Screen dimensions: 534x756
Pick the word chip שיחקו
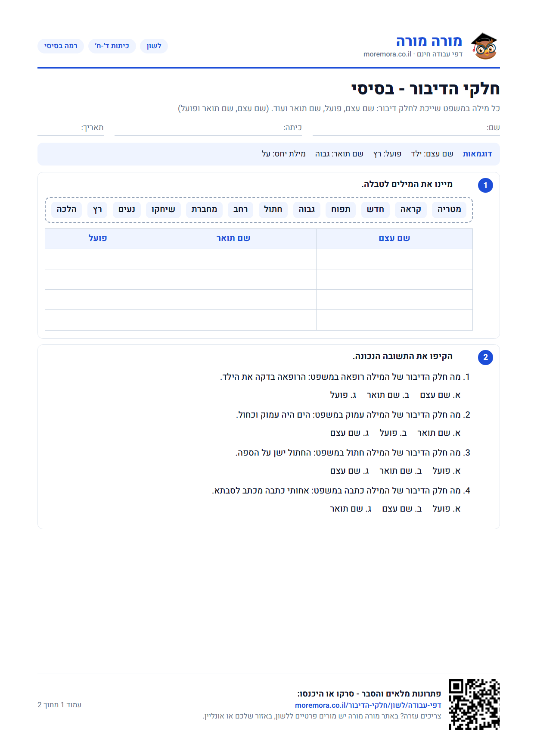click(x=163, y=209)
